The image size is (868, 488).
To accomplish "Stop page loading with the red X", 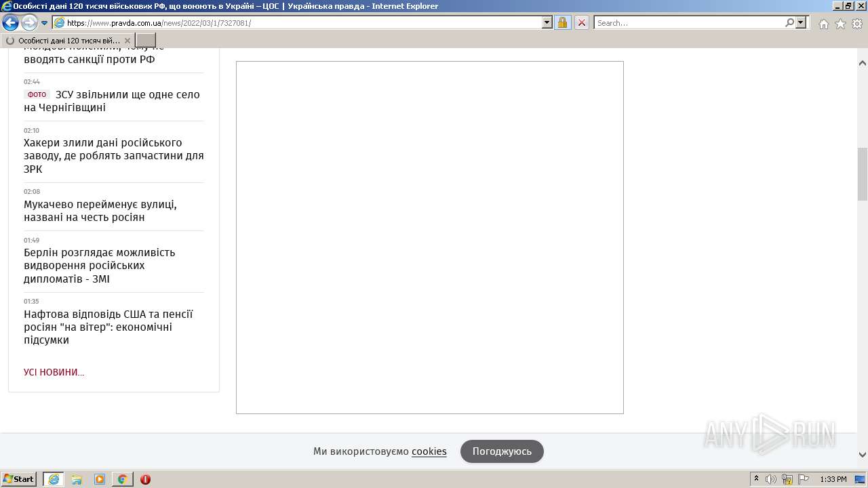I will tap(582, 23).
